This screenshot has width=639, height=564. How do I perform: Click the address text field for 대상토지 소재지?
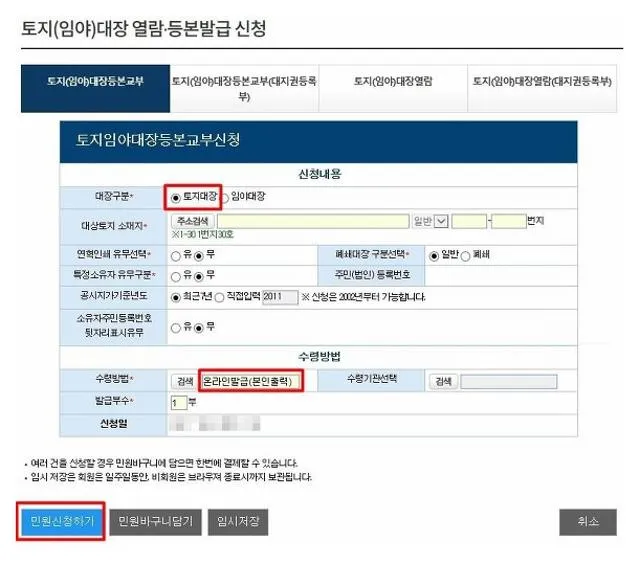pos(313,221)
